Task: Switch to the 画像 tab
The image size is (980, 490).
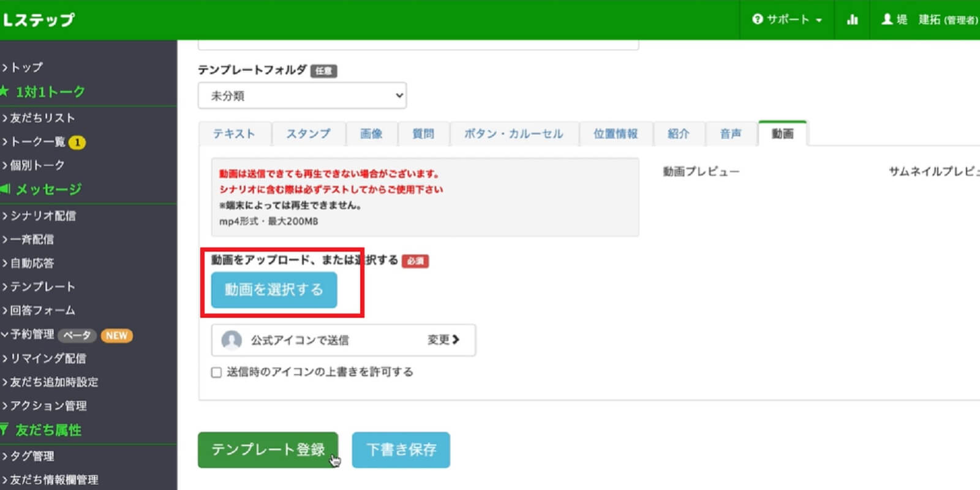Action: (371, 134)
